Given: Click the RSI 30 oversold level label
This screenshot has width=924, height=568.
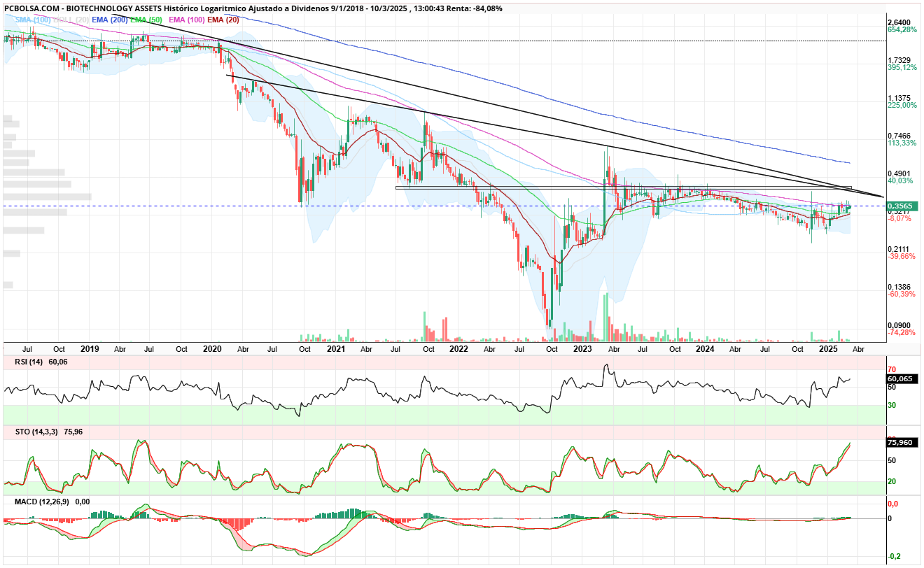Looking at the screenshot, I should pos(892,405).
